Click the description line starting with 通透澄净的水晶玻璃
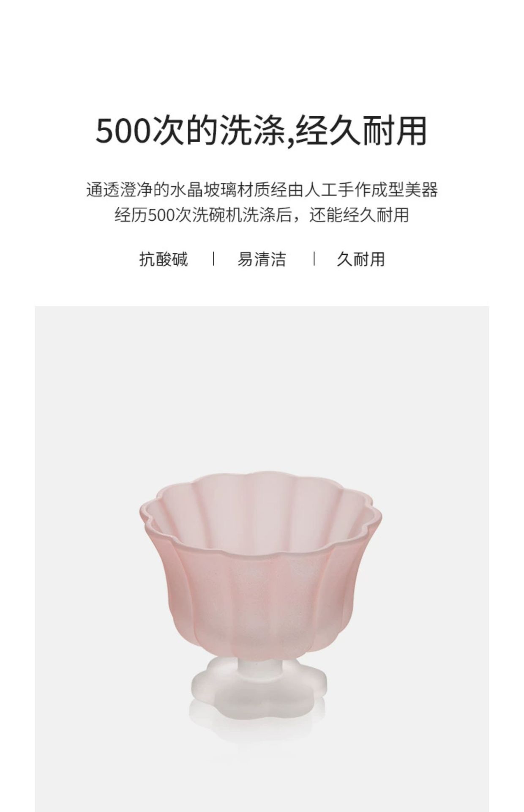 (x=262, y=190)
